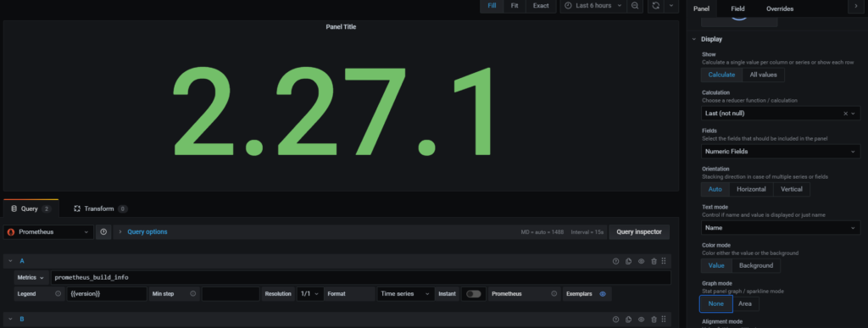Switch to the Panel tab
The height and width of the screenshot is (328, 868).
[701, 8]
